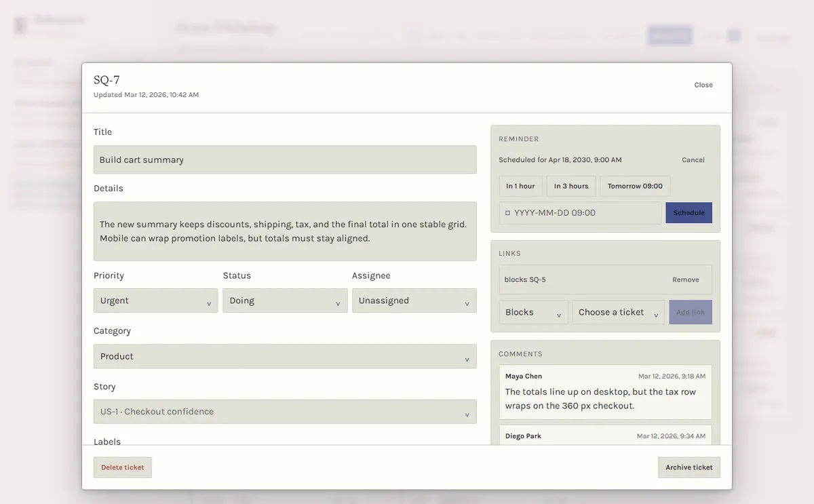Open the Status dropdown set to Doing
This screenshot has height=504, width=814.
[x=285, y=301]
